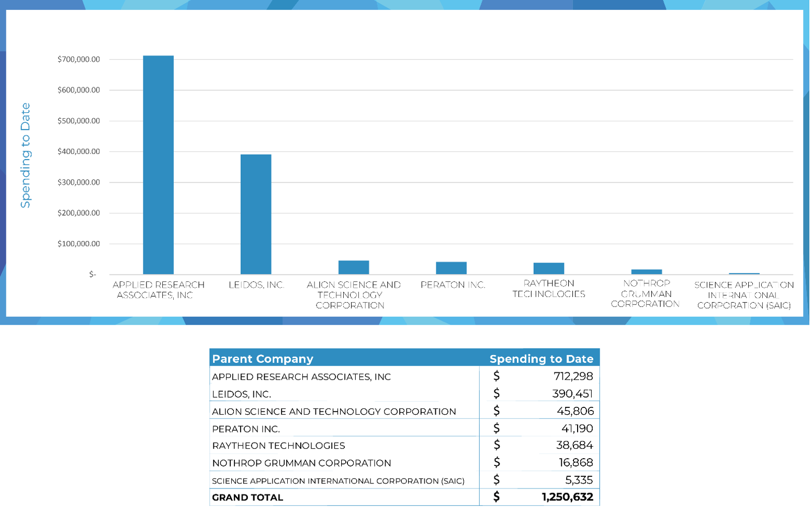Click the Applied Research Associates bar in chart
The width and height of the screenshot is (812, 524).
[159, 165]
